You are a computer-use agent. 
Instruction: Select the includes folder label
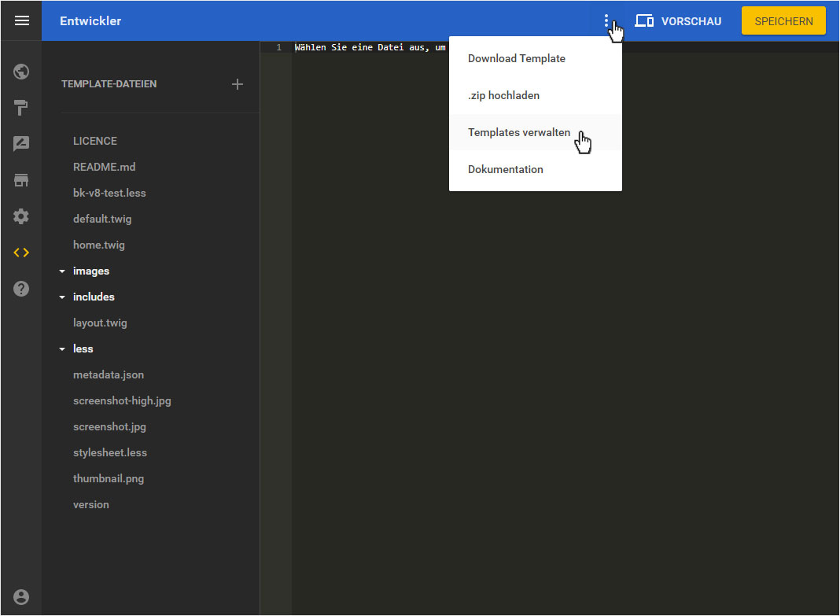pos(94,297)
